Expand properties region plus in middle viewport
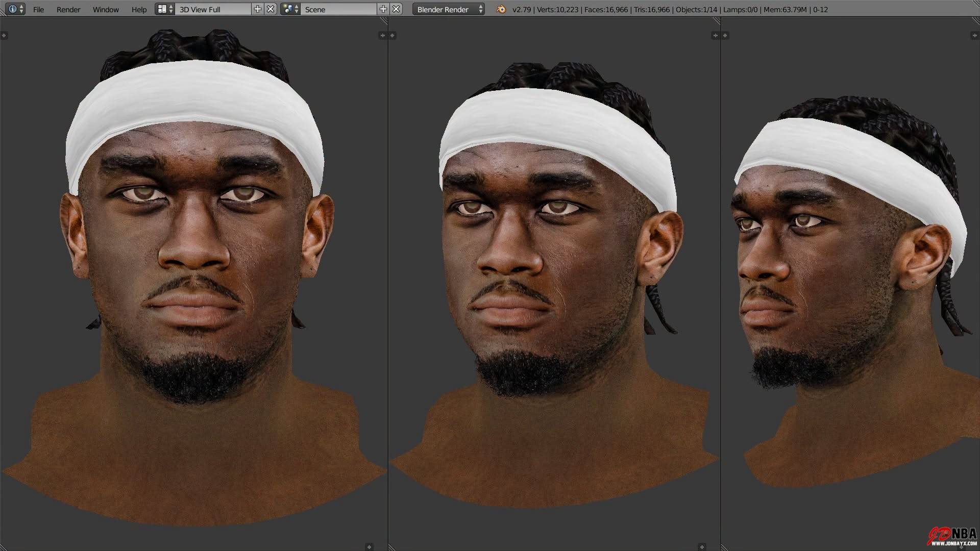Image resolution: width=980 pixels, height=551 pixels. click(x=715, y=36)
